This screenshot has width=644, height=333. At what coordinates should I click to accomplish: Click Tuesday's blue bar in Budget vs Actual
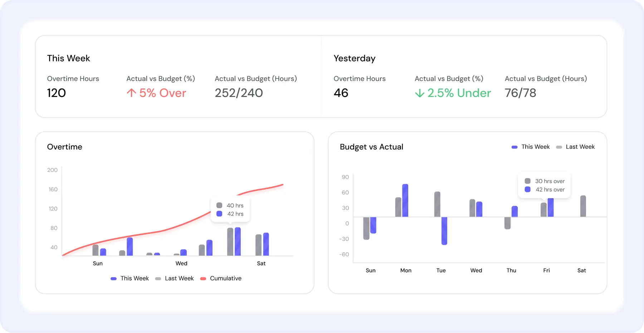445,231
